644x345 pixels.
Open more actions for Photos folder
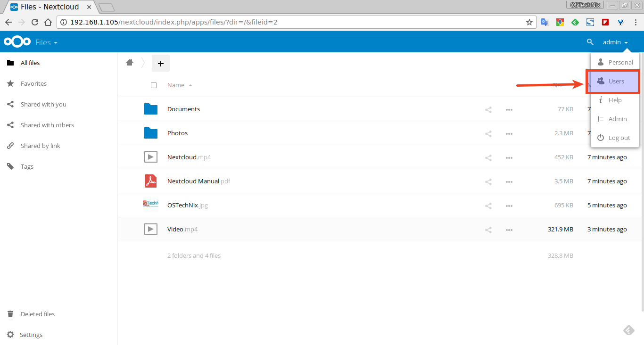[x=509, y=133]
